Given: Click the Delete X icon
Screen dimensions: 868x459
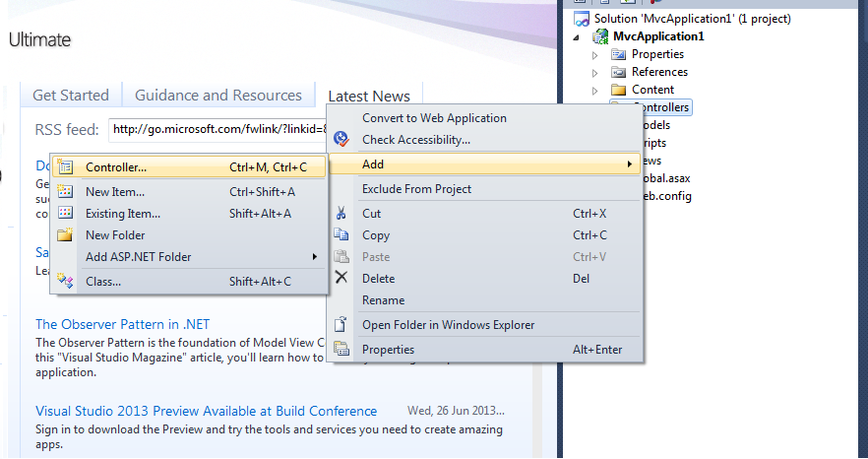Looking at the screenshot, I should 341,277.
